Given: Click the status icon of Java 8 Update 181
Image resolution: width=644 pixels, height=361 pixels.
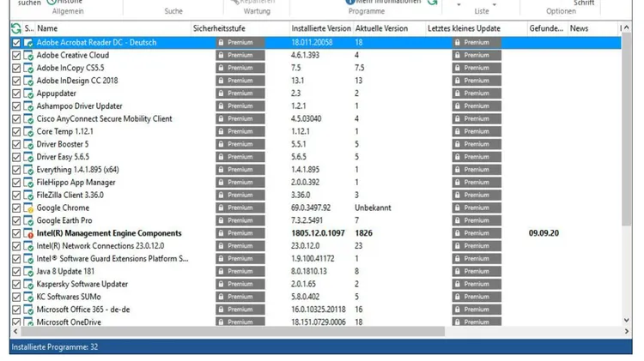Looking at the screenshot, I should point(28,272).
